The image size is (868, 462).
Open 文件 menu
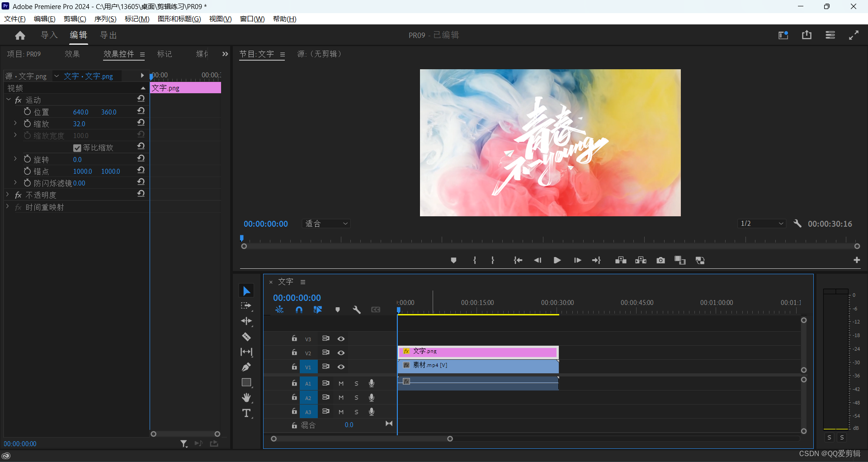click(x=15, y=19)
